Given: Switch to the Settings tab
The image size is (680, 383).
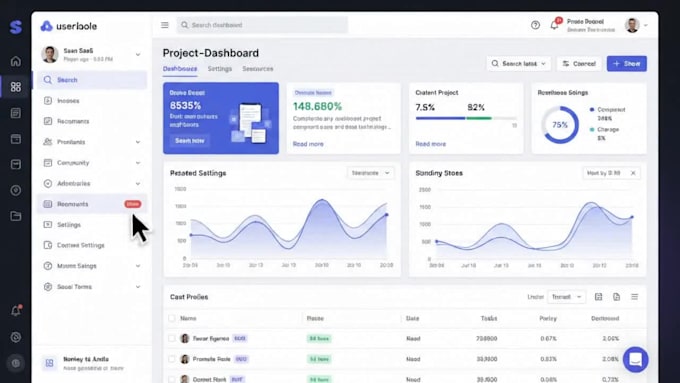Looking at the screenshot, I should (220, 69).
